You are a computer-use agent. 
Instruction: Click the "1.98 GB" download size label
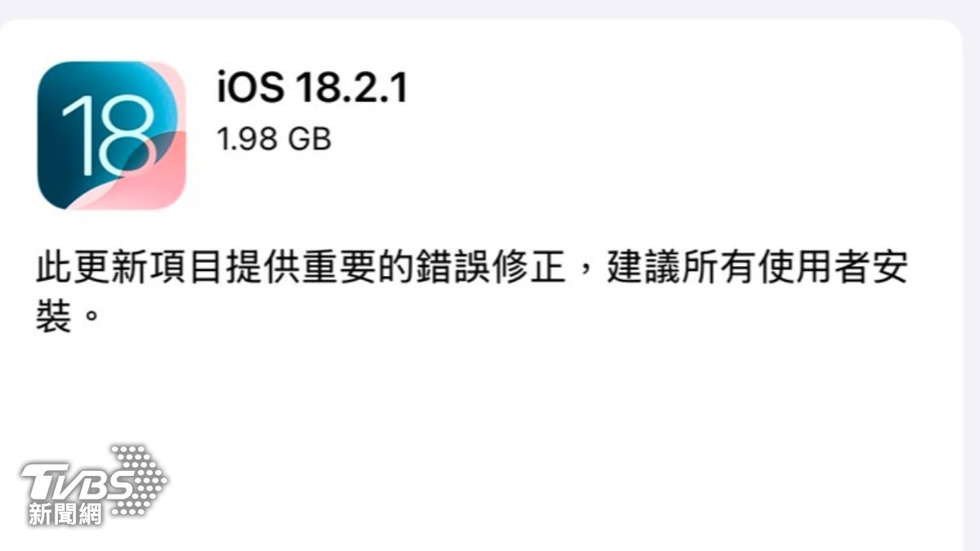tap(274, 140)
